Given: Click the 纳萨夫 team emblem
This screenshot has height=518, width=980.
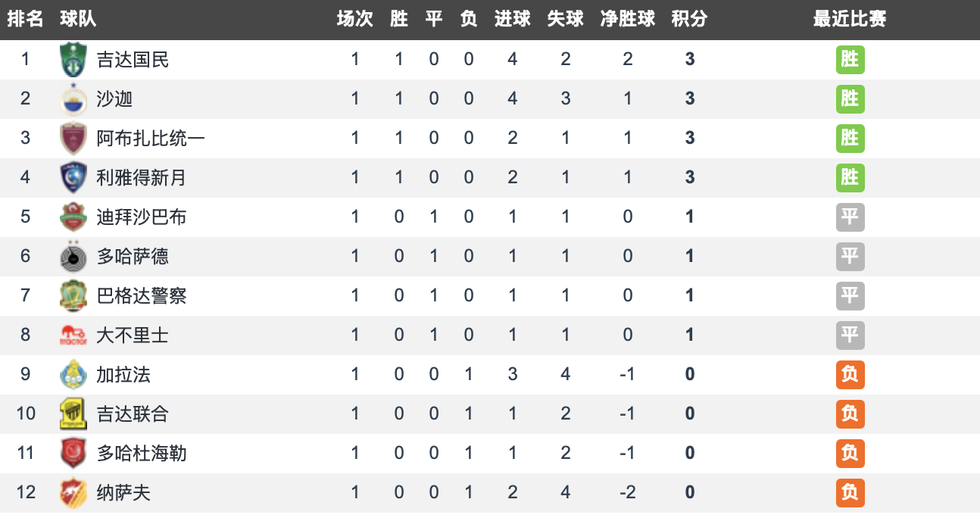Looking at the screenshot, I should (x=73, y=493).
